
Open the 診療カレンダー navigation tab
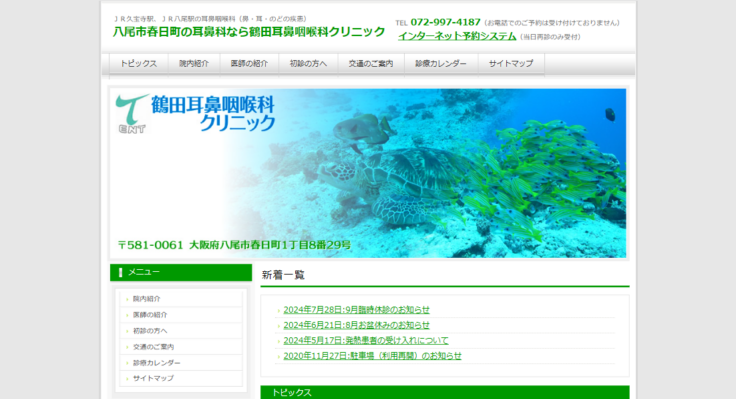[x=441, y=64]
